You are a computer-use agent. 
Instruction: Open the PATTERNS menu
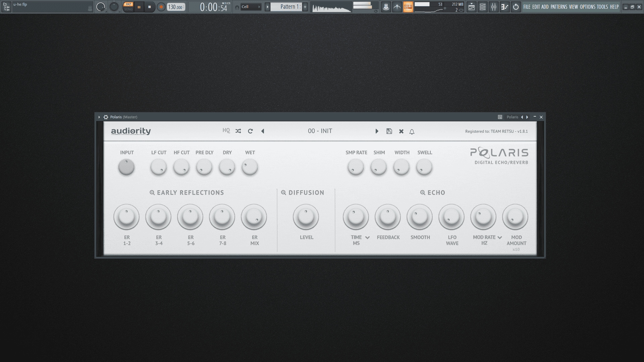tap(559, 7)
